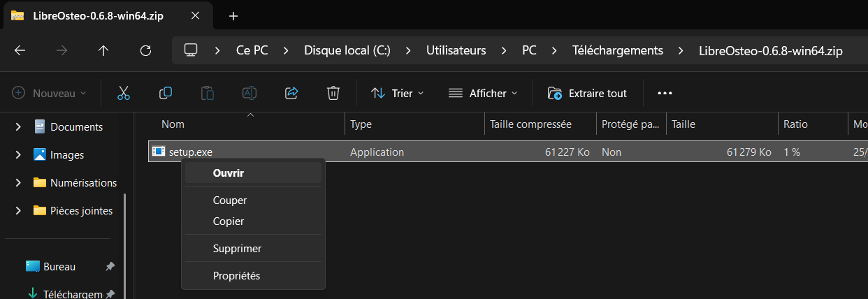Expand the Documents tree node

18,126
